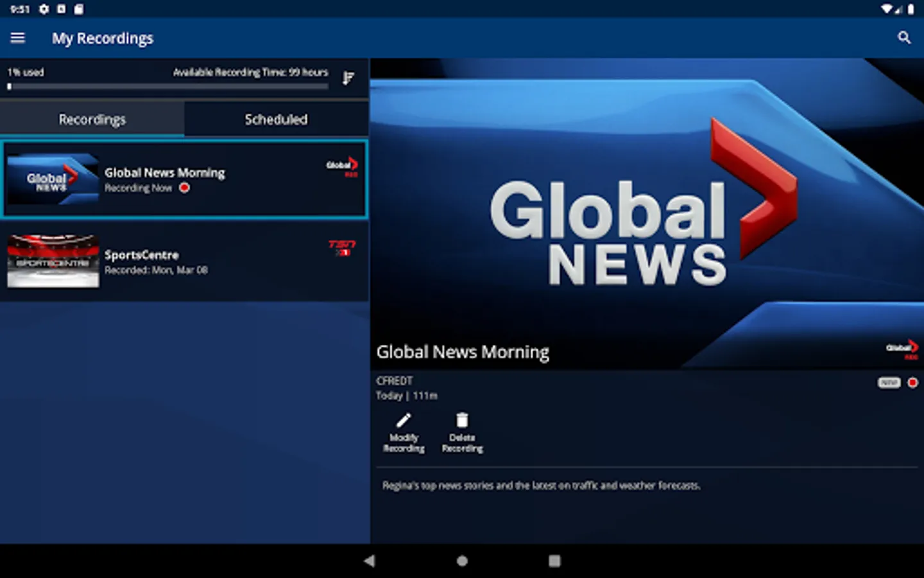Open the sort recordings icon
The width and height of the screenshot is (924, 578).
click(348, 78)
